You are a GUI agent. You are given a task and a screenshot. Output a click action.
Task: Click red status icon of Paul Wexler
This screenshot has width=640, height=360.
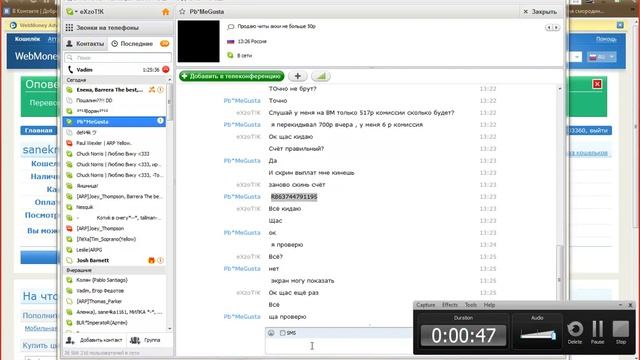coord(69,143)
